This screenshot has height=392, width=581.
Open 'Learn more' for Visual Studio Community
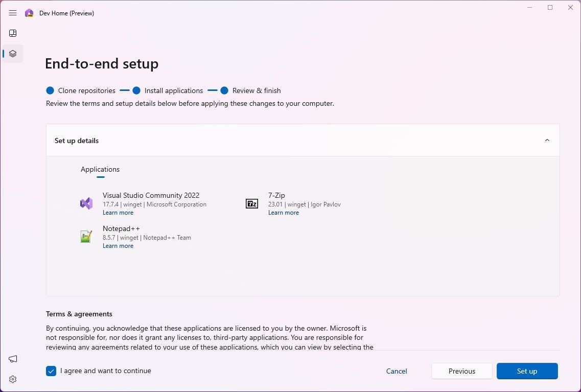118,212
